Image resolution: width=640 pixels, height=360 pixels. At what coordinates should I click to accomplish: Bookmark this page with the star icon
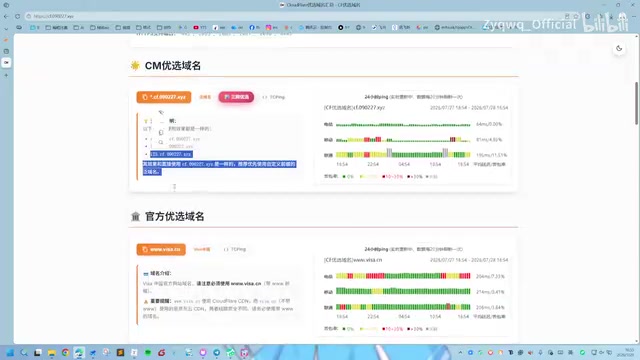tap(576, 16)
